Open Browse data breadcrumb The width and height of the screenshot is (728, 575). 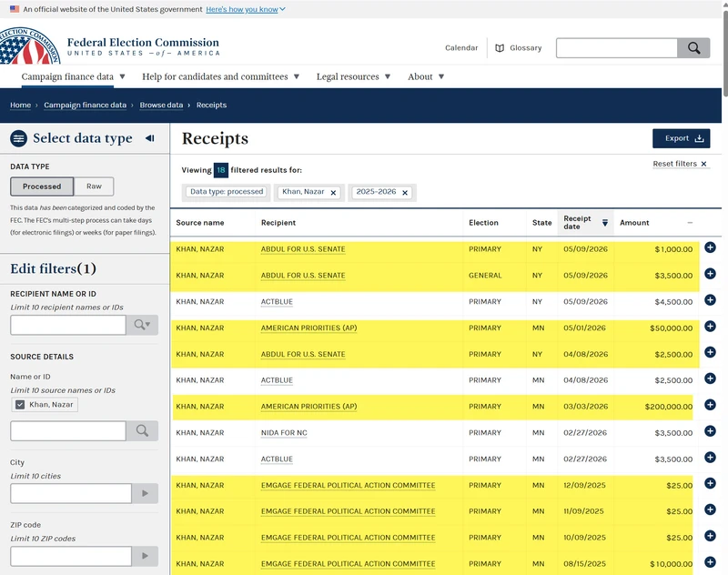161,105
